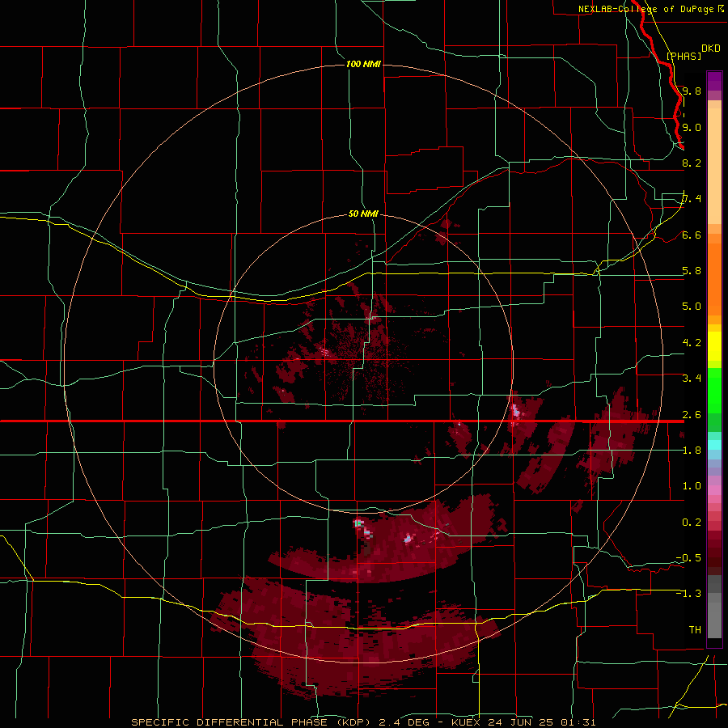
Task: Select the 50 NMI range ring label
Action: pos(363,214)
